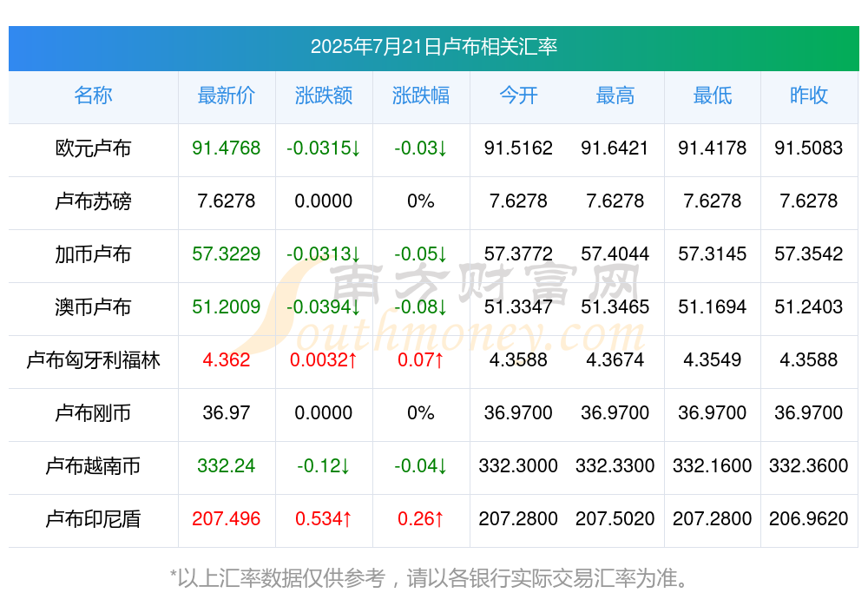Click latest price 4.362

tap(227, 359)
